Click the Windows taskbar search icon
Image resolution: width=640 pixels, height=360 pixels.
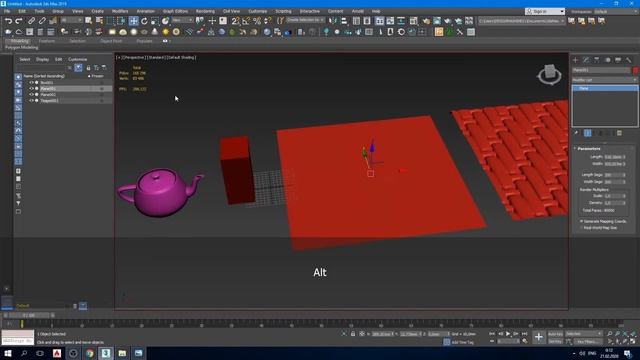coord(24,353)
